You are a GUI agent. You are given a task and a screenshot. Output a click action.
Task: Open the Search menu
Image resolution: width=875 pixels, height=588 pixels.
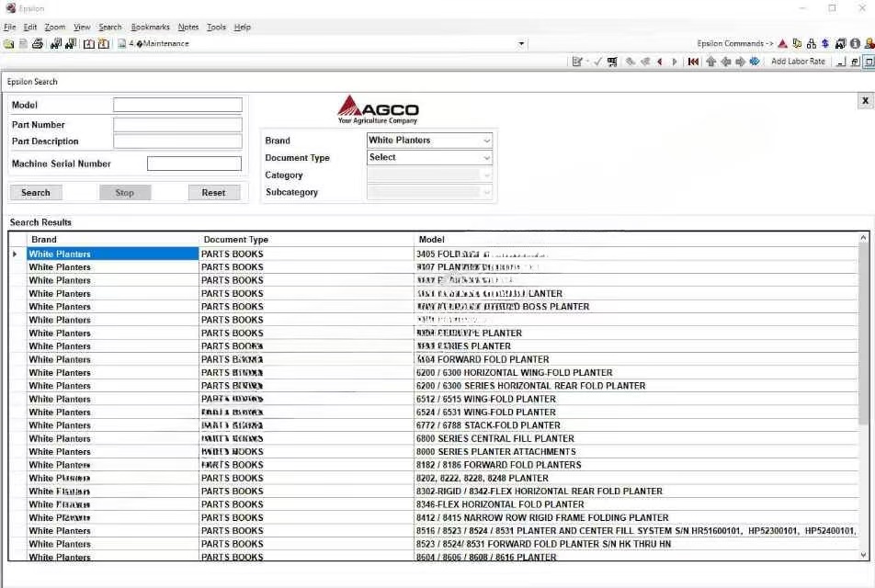pos(110,27)
